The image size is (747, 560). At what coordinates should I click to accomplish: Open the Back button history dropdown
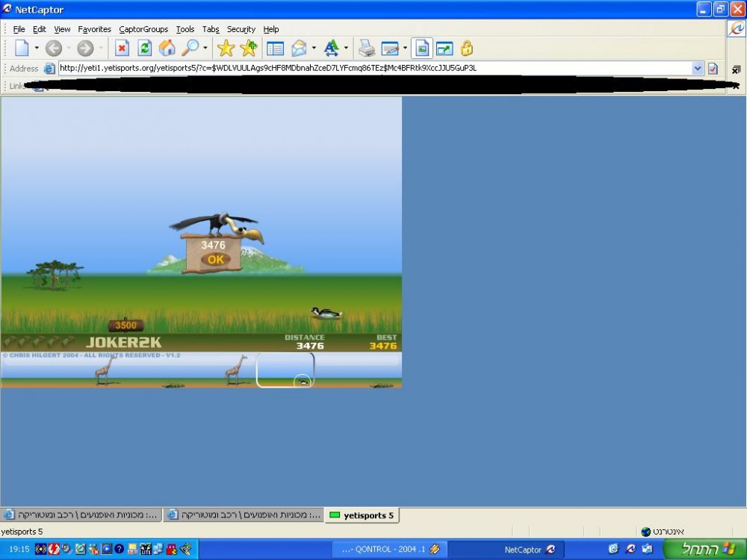click(69, 48)
